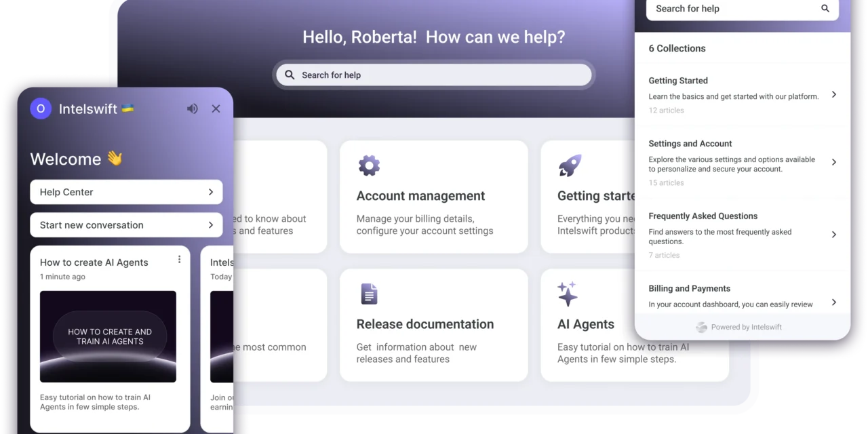Viewport: 868px width, 434px height.
Task: Click the Account management gear icon
Action: (x=369, y=165)
